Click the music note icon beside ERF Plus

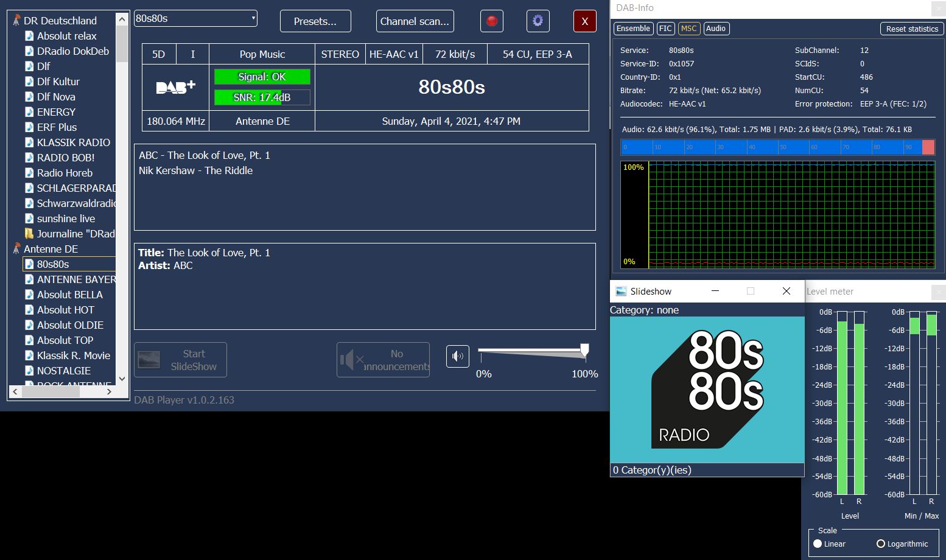pyautogui.click(x=29, y=127)
